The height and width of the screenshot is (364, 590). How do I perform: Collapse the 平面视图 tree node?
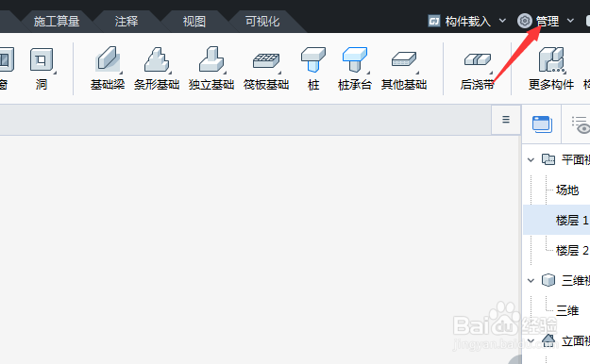[x=531, y=159]
